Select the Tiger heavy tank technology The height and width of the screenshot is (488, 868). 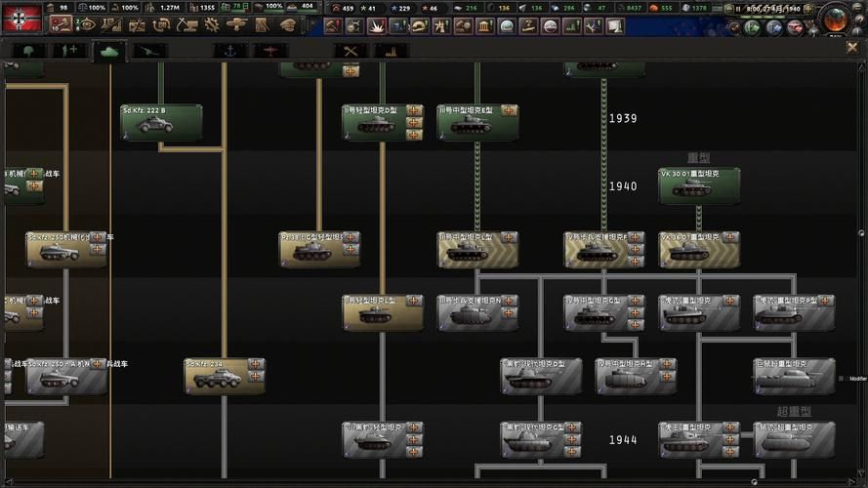pos(699,313)
